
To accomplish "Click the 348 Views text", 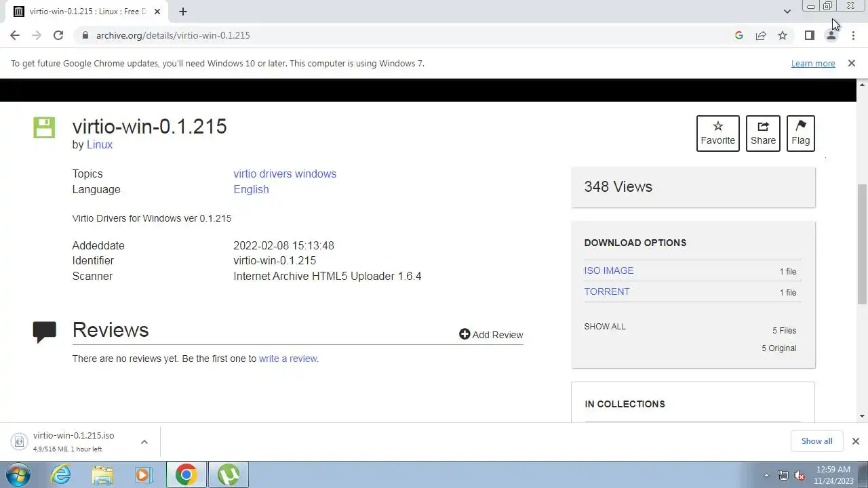I will [618, 186].
